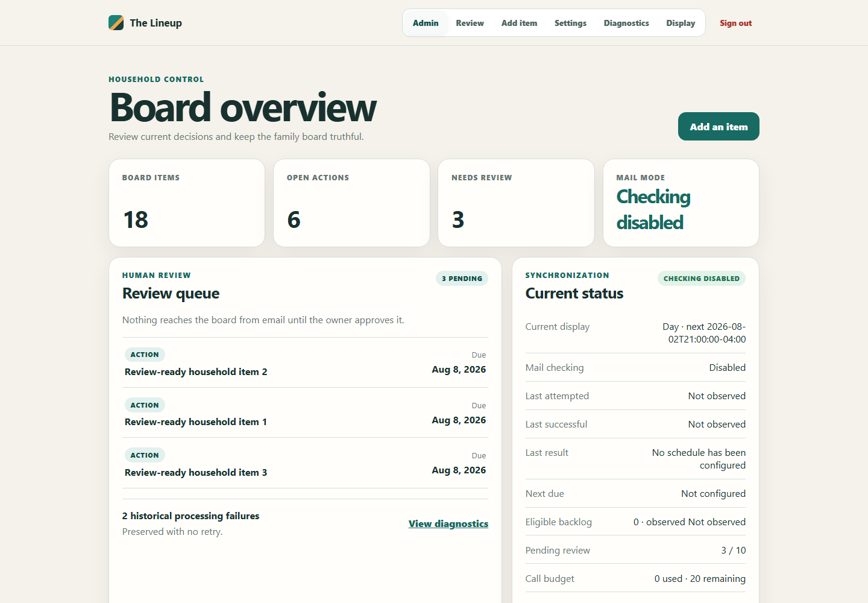Select the Board Items card showing 18
868x603 pixels.
187,203
